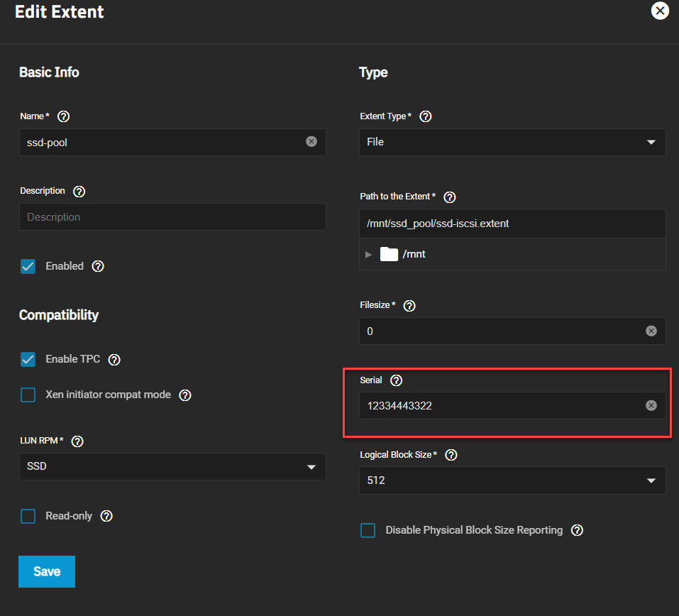Open the LUN RPM dropdown
The image size is (679, 616).
(172, 466)
